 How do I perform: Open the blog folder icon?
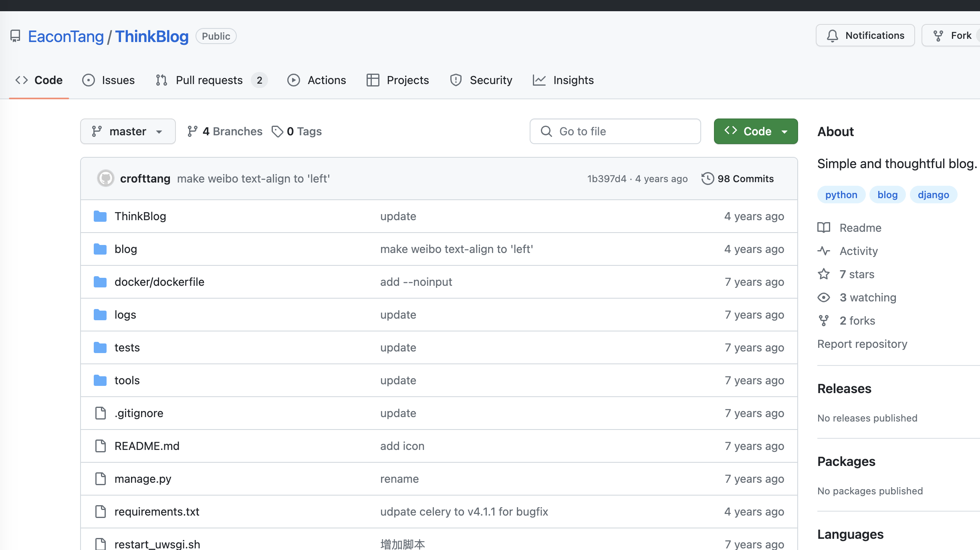tap(100, 249)
